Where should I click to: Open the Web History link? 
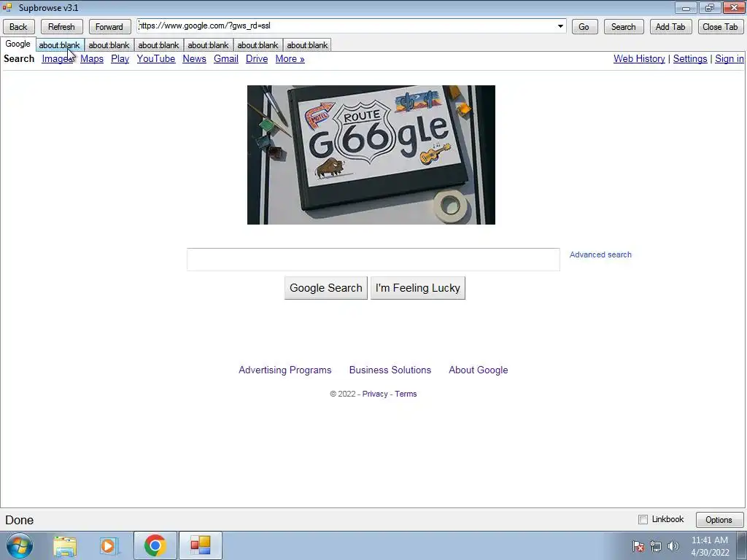pyautogui.click(x=639, y=58)
